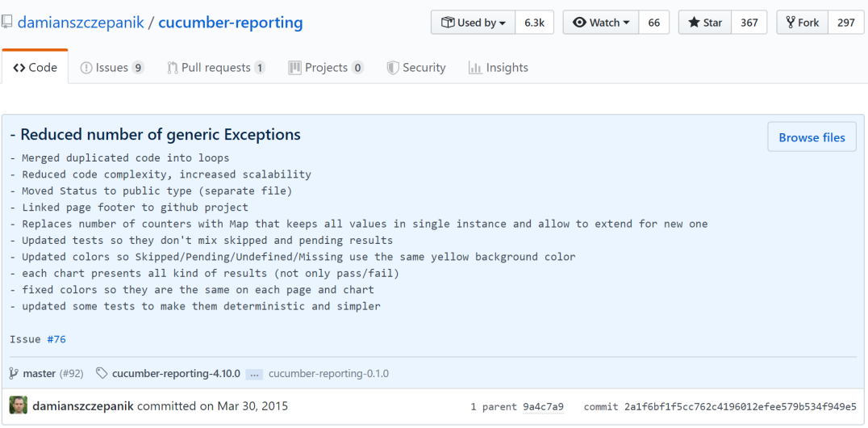
Task: Fork the cucumber-reporting repository
Action: (x=802, y=23)
